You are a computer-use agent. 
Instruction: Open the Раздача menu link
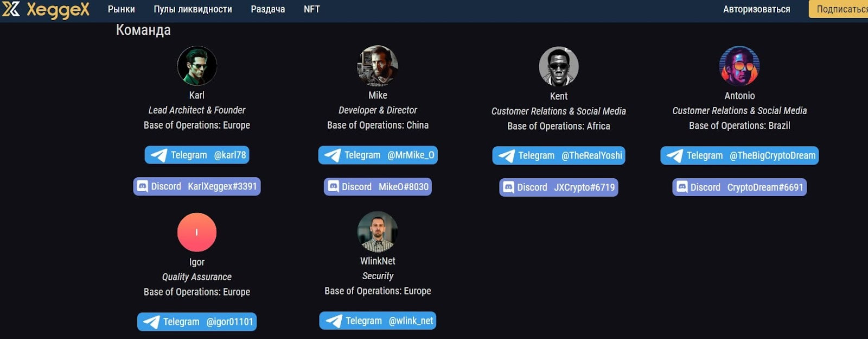click(x=268, y=9)
